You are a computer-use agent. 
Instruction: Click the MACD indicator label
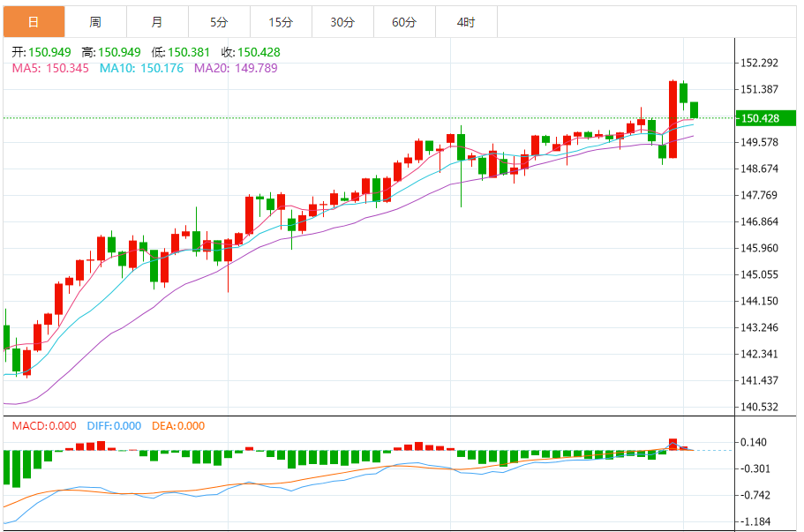point(44,426)
